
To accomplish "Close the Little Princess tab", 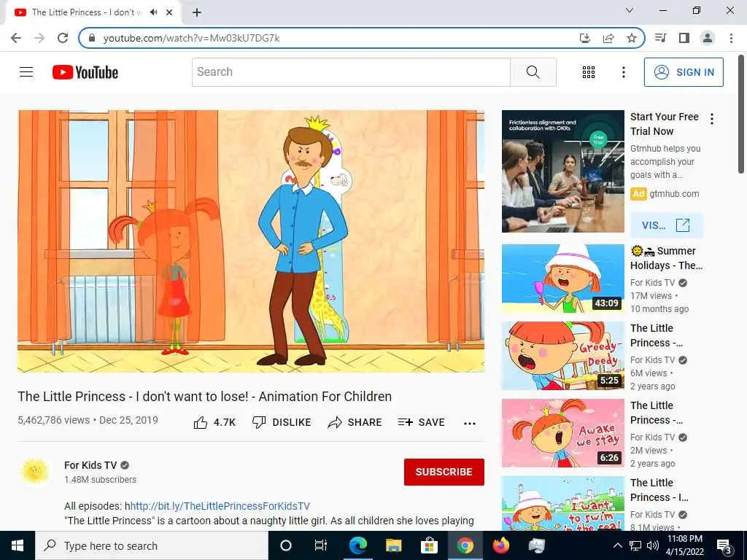I will click(169, 12).
